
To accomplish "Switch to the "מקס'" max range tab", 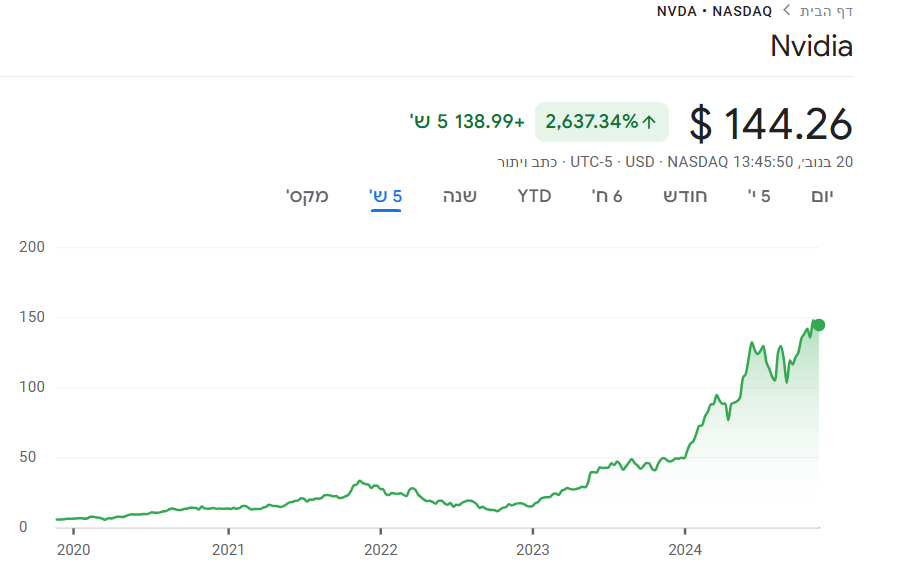I will tap(307, 196).
